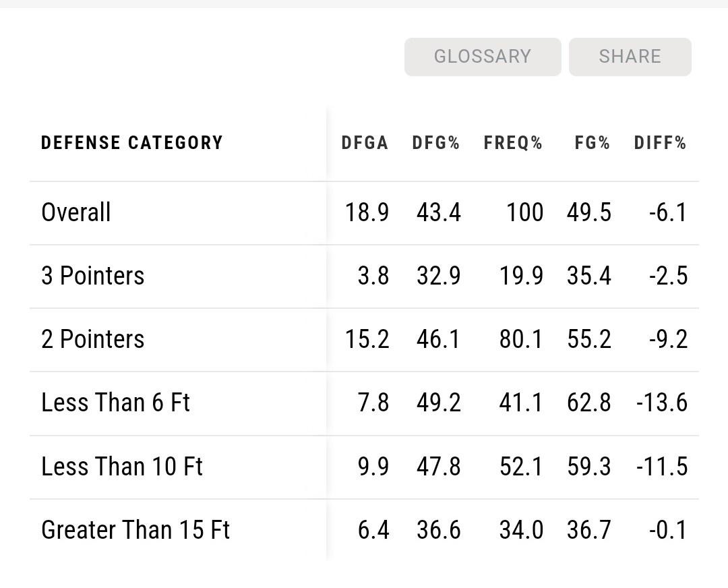Click the 80.1 FREQ% cell for 2 Pointers
The image size is (728, 588).
(x=521, y=339)
